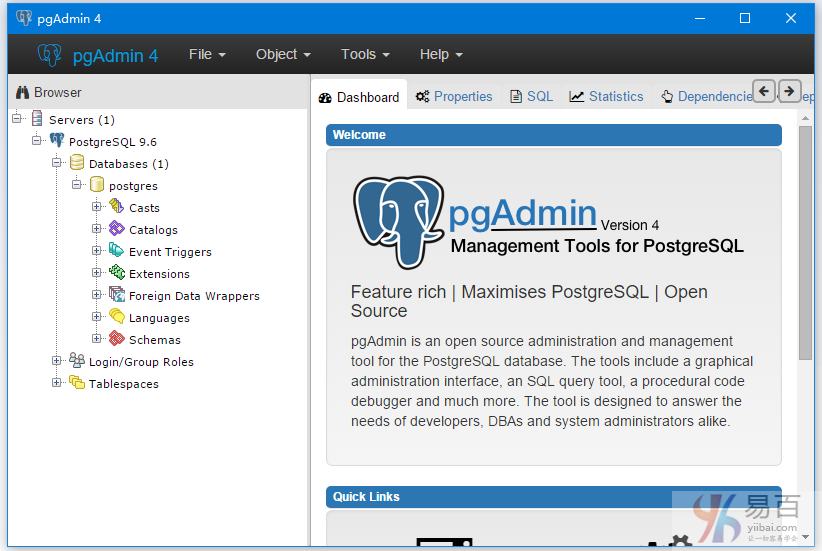The image size is (822, 551).
Task: Collapse the Databases (1) tree node
Action: click(x=57, y=163)
